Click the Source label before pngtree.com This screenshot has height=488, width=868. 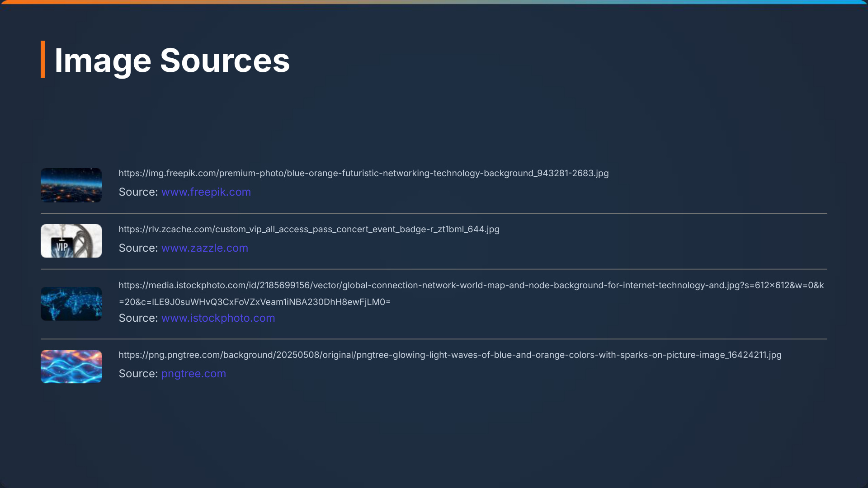pyautogui.click(x=138, y=374)
